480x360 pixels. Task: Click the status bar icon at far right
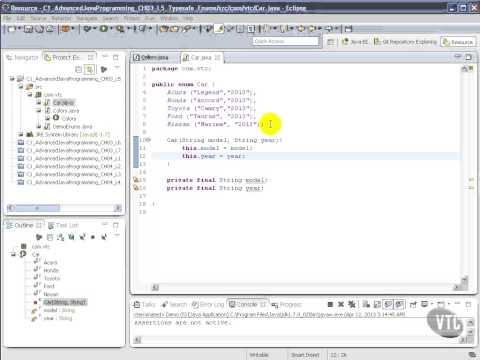pos(472,355)
